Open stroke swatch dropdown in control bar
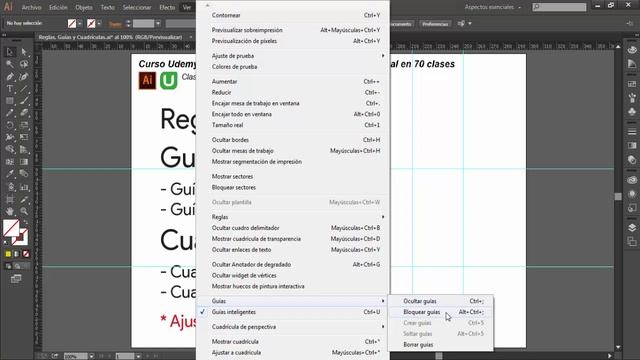The height and width of the screenshot is (360, 640). (99, 24)
